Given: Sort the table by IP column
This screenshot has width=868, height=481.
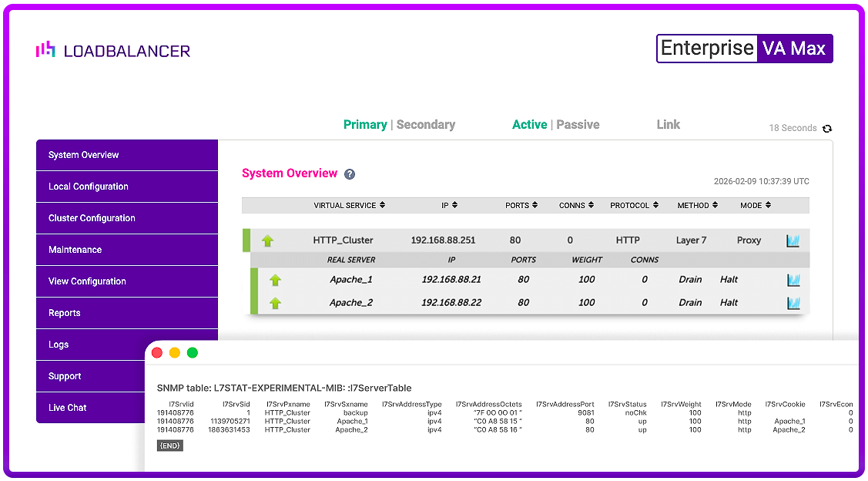Looking at the screenshot, I should [x=450, y=206].
